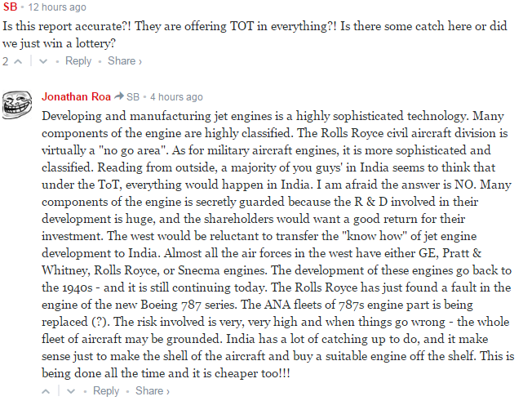Viewport: 532px width, 401px height.
Task: Click the SB parent-comment link next to Jonathan Roa
Action: (x=133, y=97)
